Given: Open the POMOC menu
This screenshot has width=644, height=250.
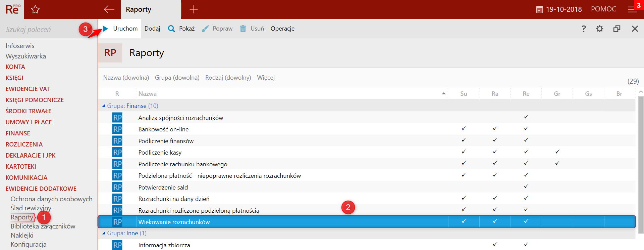Looking at the screenshot, I should pos(603,9).
